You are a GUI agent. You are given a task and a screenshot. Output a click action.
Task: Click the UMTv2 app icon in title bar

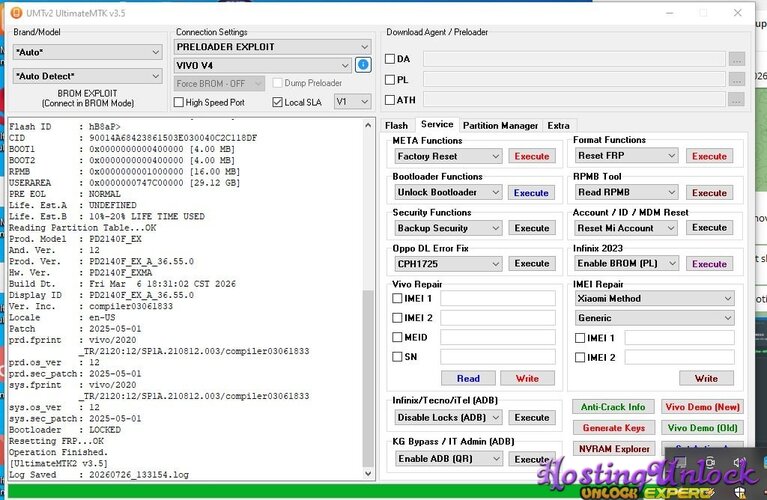click(17, 13)
